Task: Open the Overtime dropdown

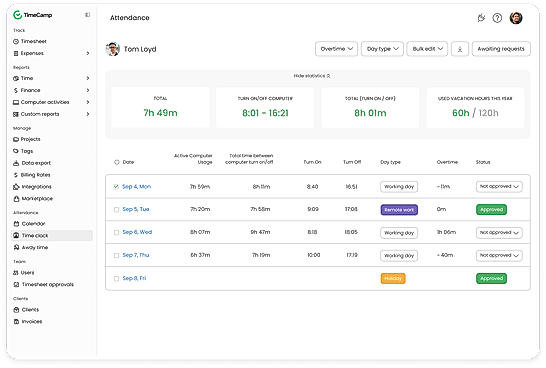Action: (x=336, y=49)
